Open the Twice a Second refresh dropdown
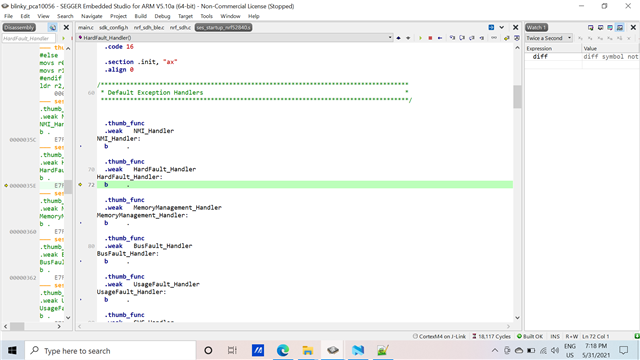 [x=548, y=38]
